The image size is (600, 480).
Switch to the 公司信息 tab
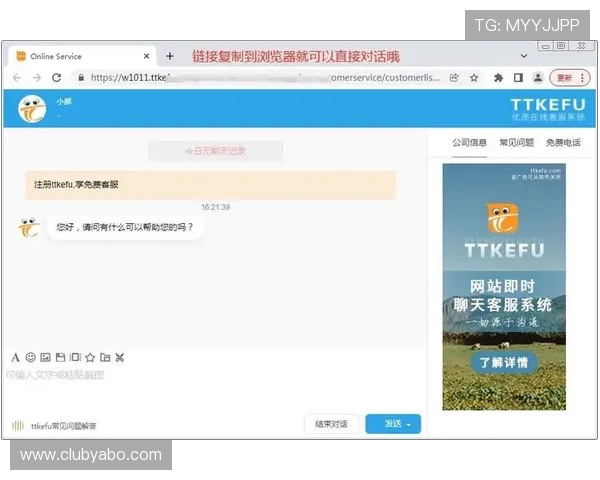tap(470, 143)
